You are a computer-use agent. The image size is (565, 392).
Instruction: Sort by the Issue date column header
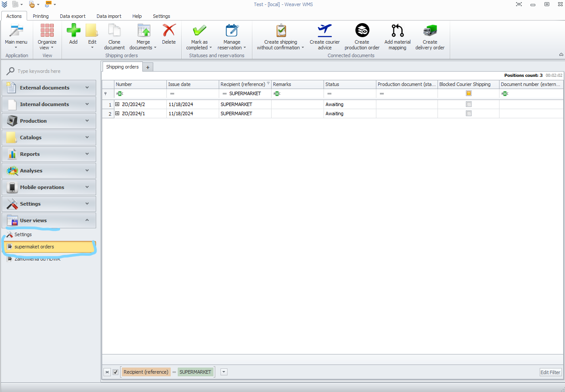click(x=193, y=84)
